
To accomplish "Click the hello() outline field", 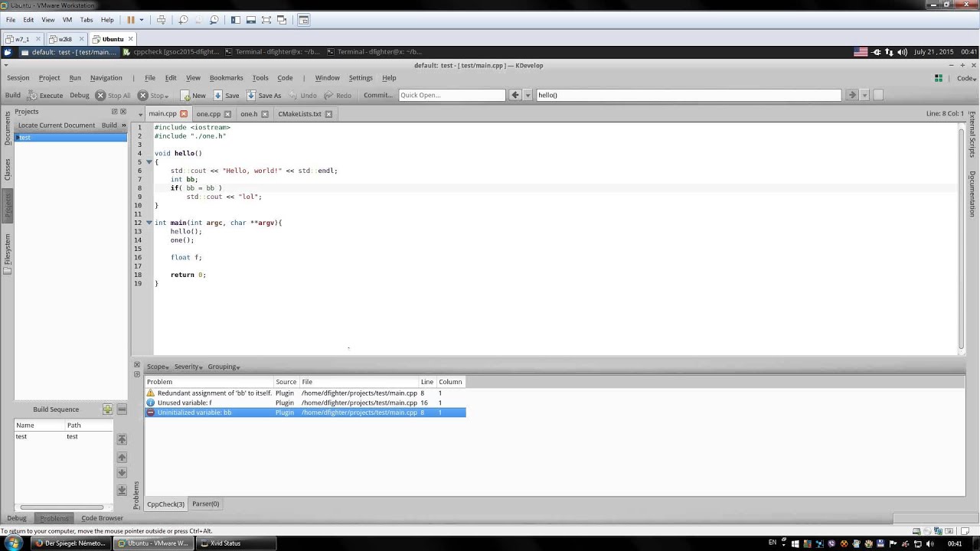I will coord(688,96).
